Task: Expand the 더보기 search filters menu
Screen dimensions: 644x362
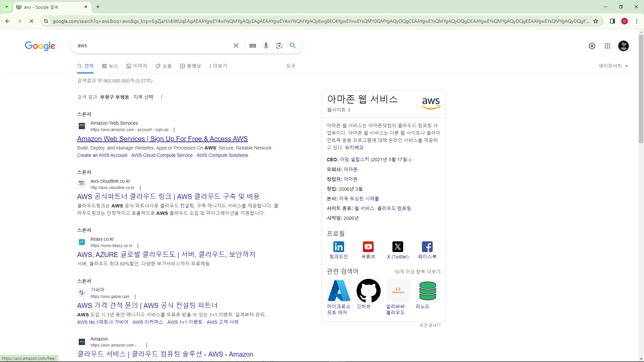Action: pos(218,66)
